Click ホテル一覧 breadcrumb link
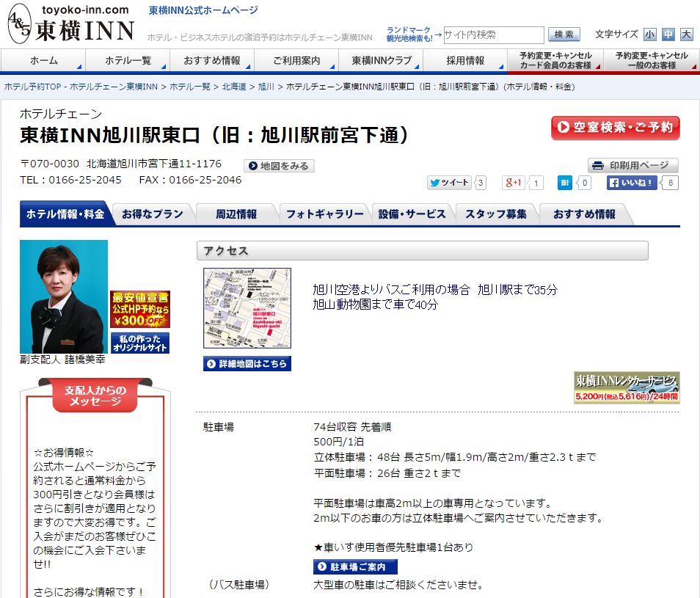This screenshot has height=598, width=700. tap(190, 87)
